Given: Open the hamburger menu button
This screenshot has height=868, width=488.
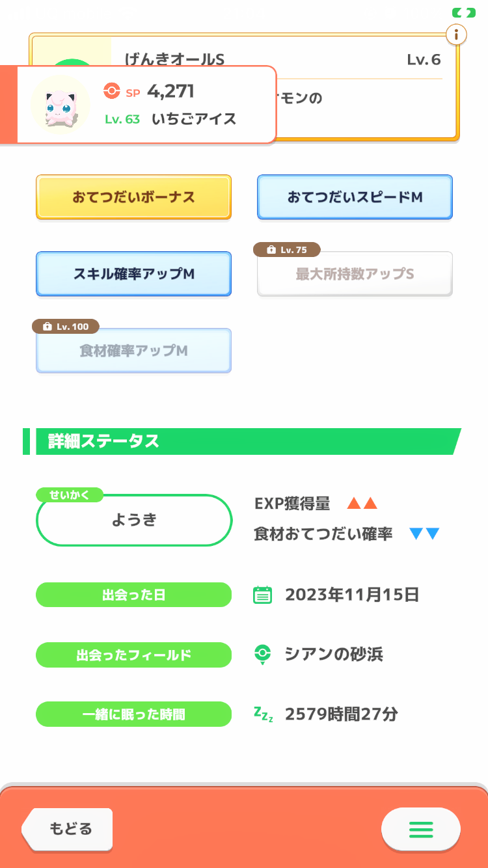Looking at the screenshot, I should [421, 829].
